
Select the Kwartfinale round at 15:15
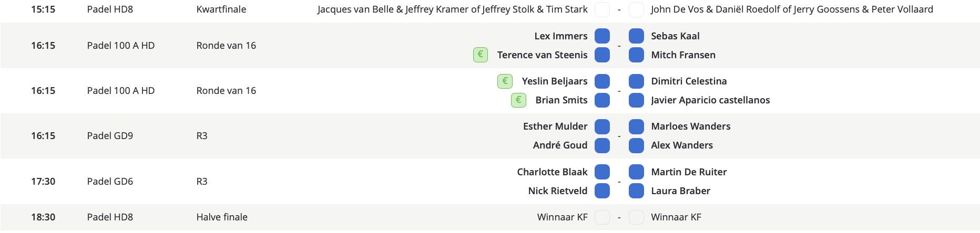[x=221, y=9]
